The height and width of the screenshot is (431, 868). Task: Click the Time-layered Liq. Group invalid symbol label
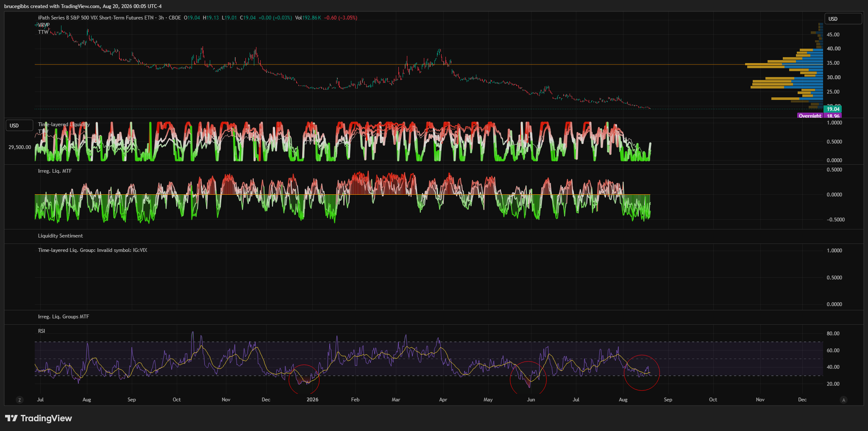tap(93, 250)
